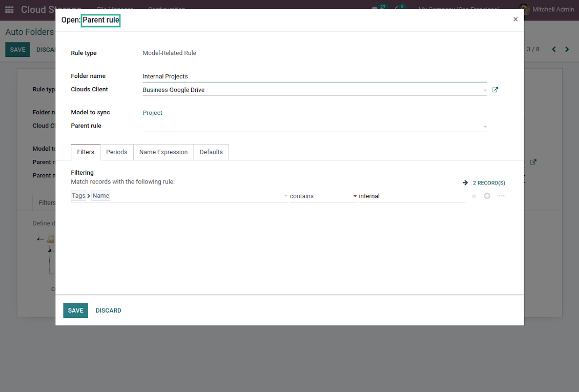The height and width of the screenshot is (392, 579).
Task: Go to the next record arrow
Action: [x=567, y=49]
